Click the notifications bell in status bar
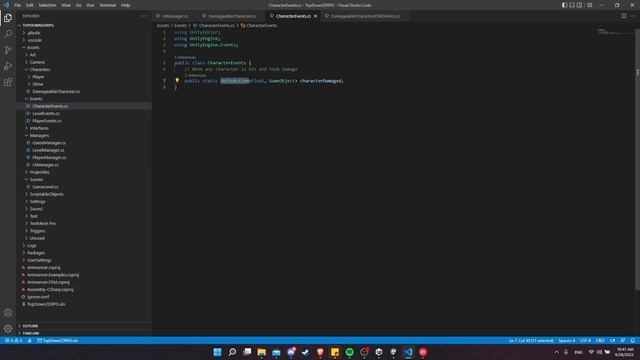Image resolution: width=640 pixels, height=360 pixels. (632, 340)
